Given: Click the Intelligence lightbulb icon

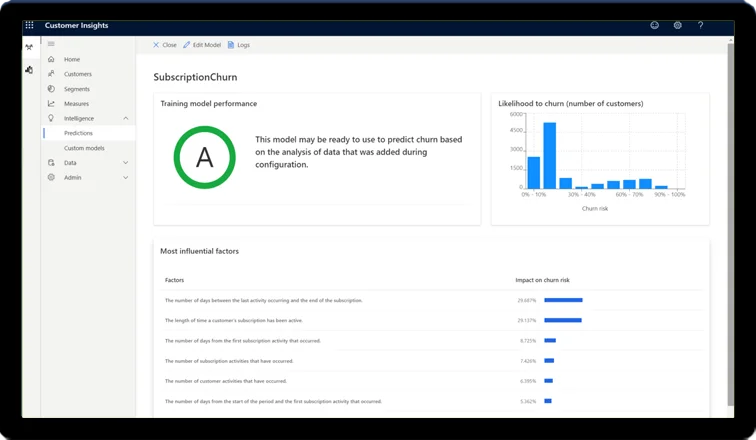Looking at the screenshot, I should [x=51, y=118].
